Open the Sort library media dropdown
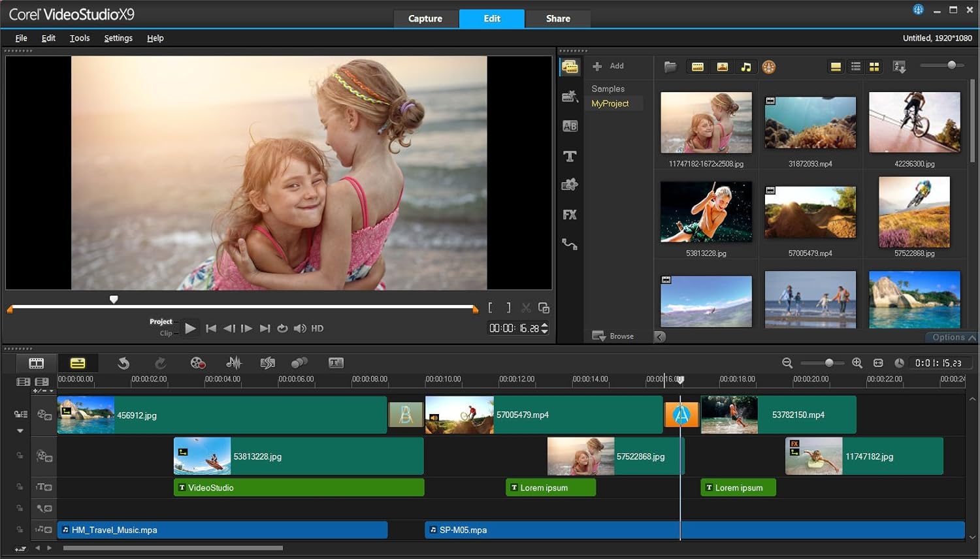980x559 pixels. (900, 67)
